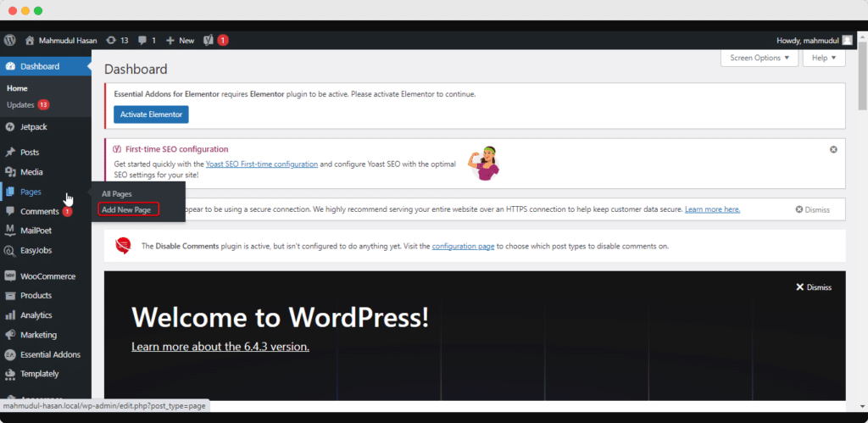This screenshot has height=423, width=868.
Task: Click Learn more about the 6.4.3 version
Action: (220, 347)
